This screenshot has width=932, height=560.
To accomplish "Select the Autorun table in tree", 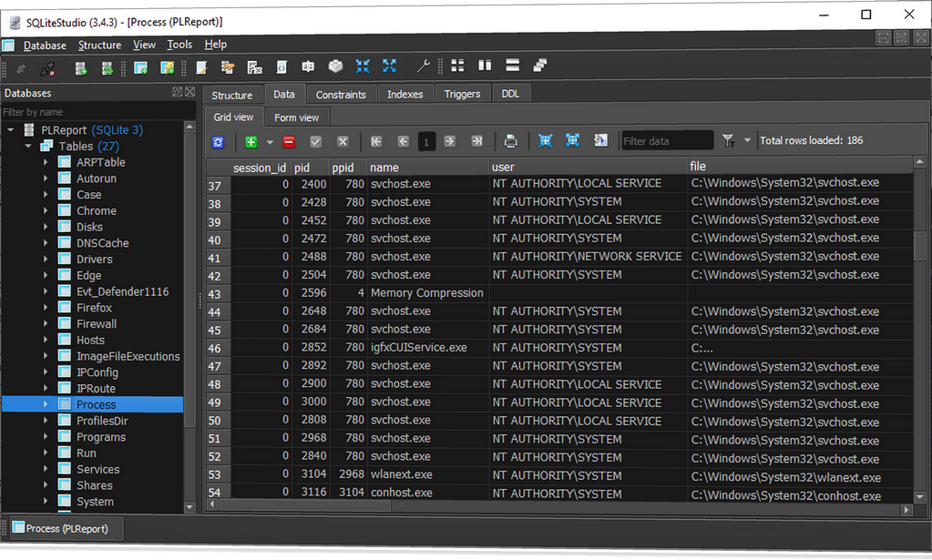I will click(97, 178).
